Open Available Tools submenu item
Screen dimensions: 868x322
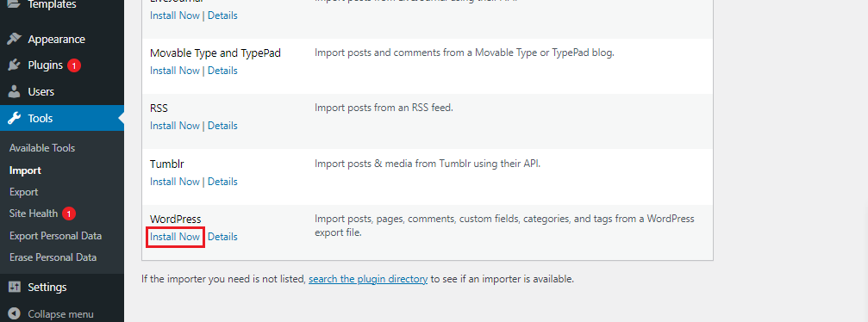coord(42,148)
